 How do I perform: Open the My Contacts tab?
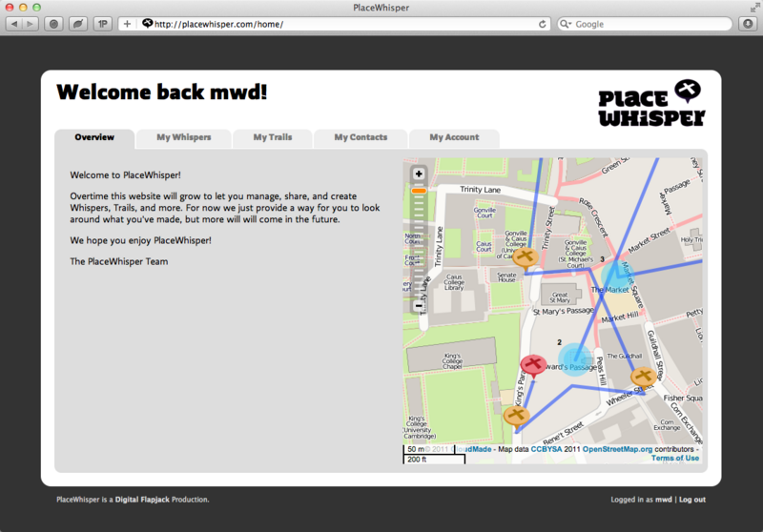[361, 137]
